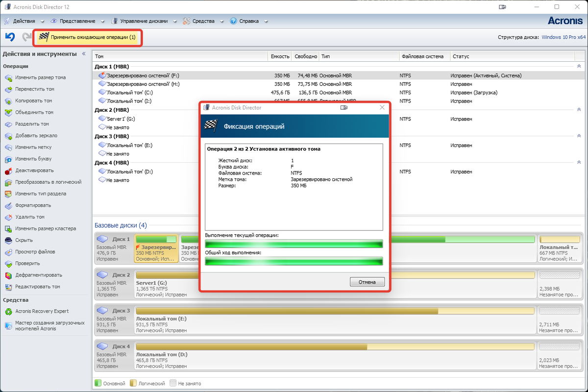Select Редактировать том operation

(x=37, y=287)
